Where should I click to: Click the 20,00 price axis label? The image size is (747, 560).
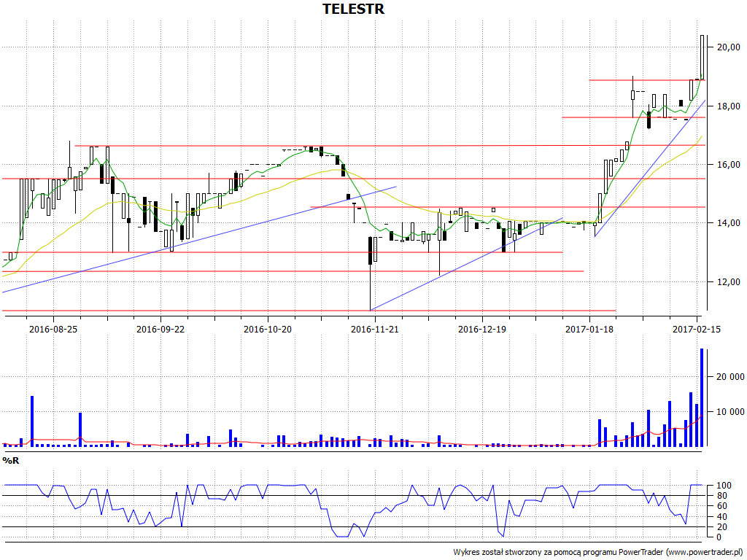pyautogui.click(x=729, y=47)
